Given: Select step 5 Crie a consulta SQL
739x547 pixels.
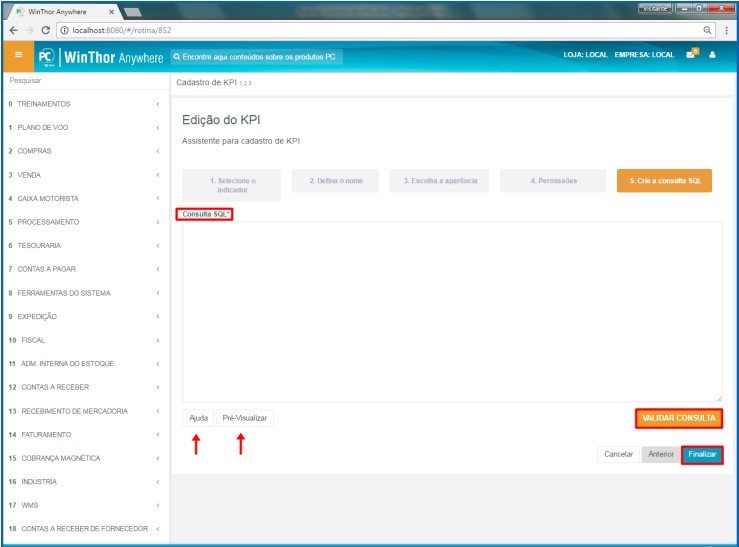Looking at the screenshot, I should click(665, 181).
